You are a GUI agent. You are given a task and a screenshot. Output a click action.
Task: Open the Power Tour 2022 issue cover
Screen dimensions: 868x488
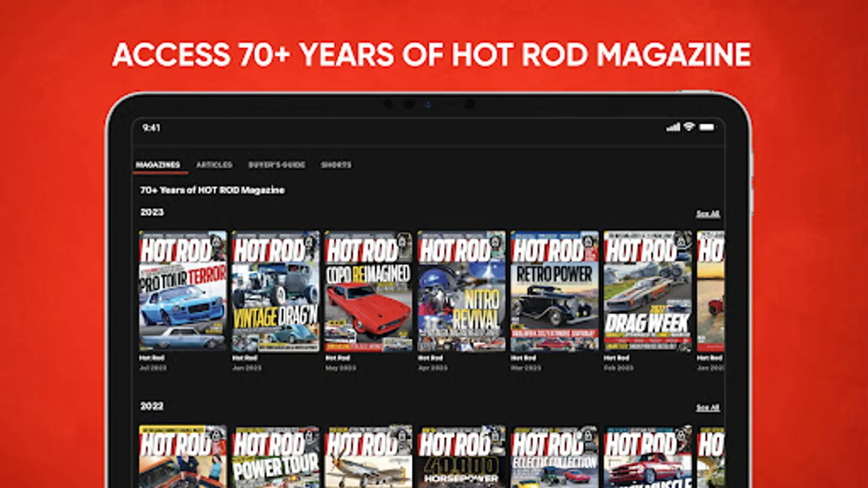(x=276, y=457)
